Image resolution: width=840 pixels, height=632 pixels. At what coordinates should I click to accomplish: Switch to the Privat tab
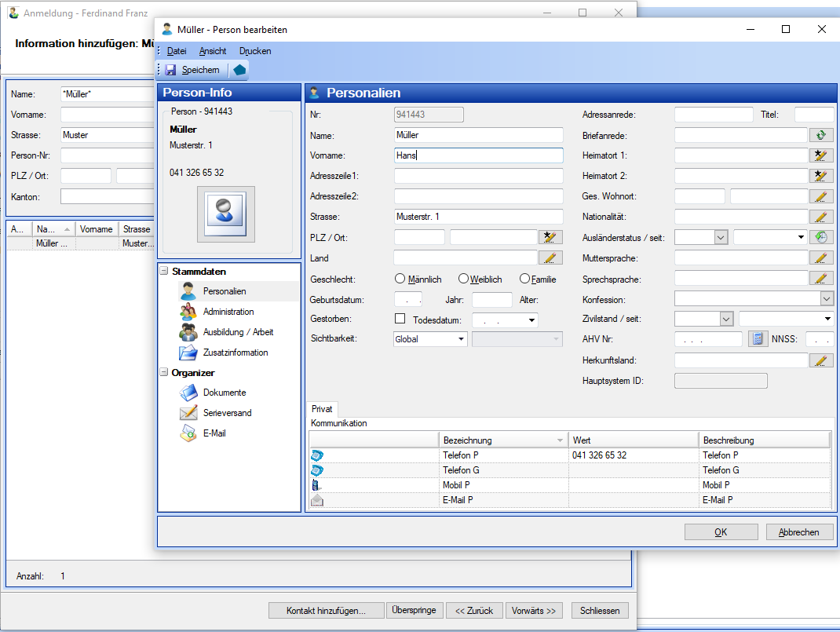pyautogui.click(x=322, y=409)
